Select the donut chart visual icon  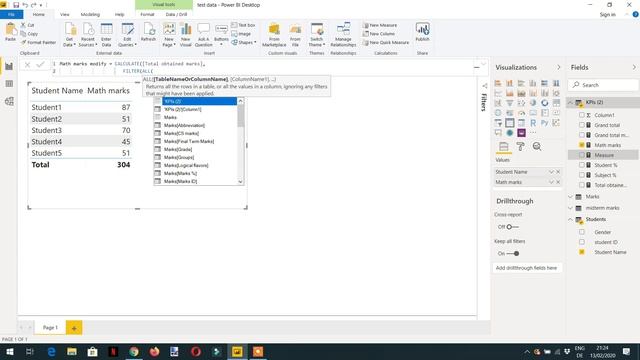(x=544, y=103)
